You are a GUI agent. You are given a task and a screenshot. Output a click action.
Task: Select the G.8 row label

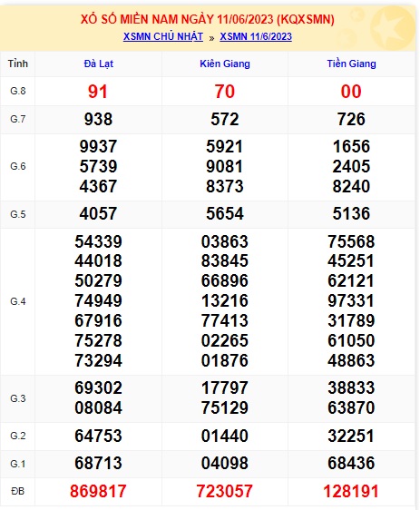point(18,91)
